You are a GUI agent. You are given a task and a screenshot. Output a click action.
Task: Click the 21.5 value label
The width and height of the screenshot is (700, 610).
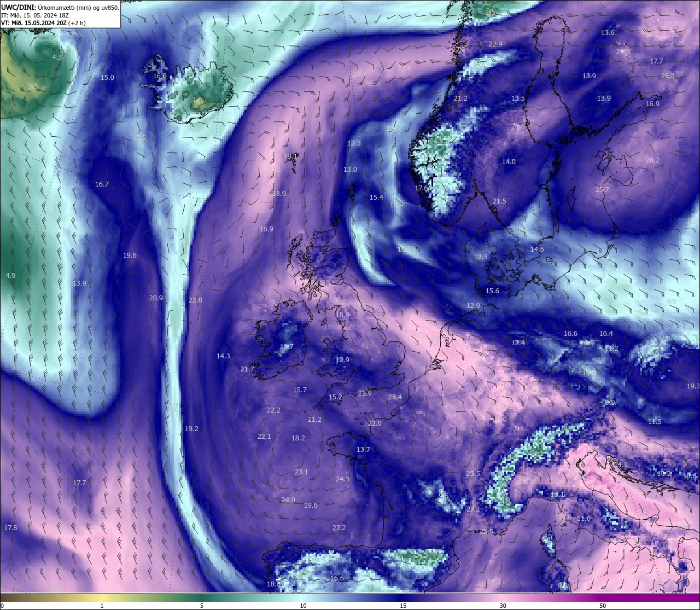click(499, 201)
